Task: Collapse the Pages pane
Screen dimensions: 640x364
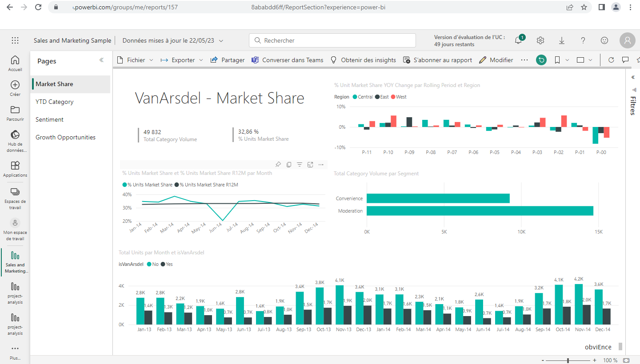Action: [x=101, y=60]
